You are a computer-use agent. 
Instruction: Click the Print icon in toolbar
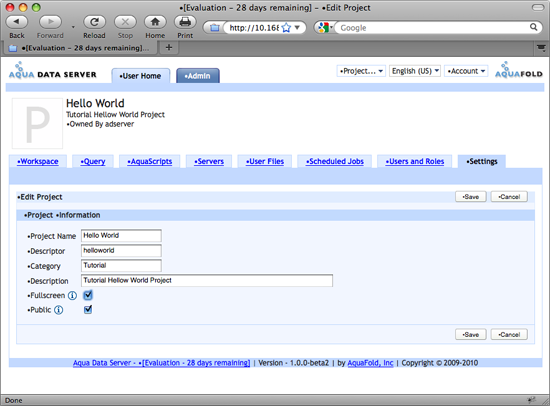click(x=185, y=22)
